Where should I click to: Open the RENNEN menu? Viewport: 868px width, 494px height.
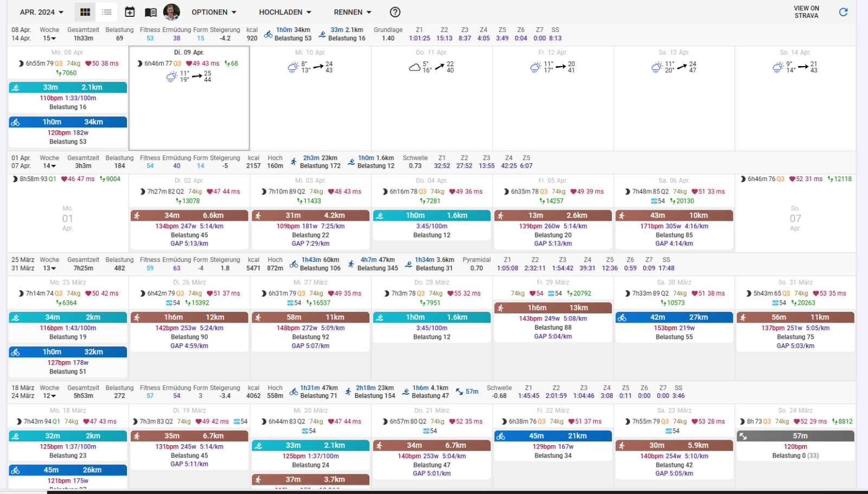(352, 12)
